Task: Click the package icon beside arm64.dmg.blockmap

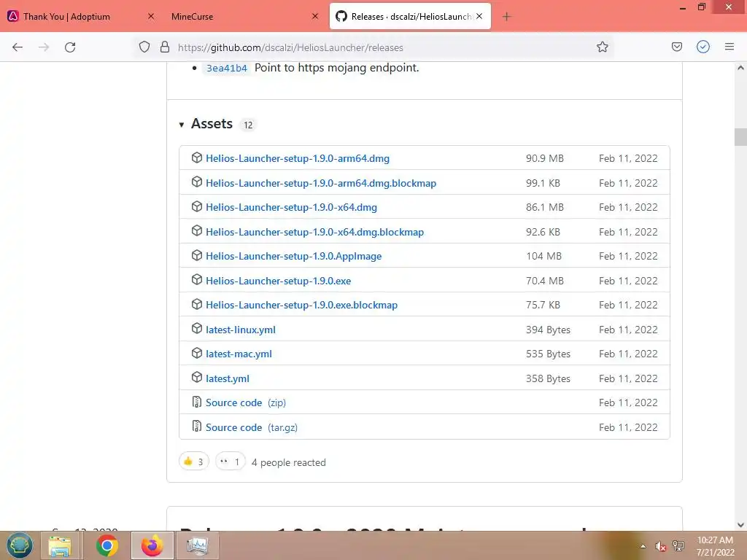Action: coord(197,182)
